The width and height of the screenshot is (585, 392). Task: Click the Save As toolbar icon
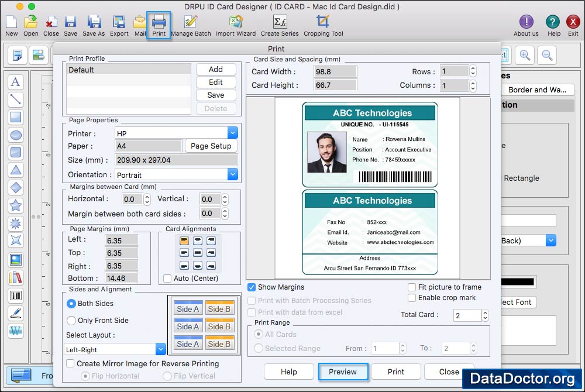[94, 25]
